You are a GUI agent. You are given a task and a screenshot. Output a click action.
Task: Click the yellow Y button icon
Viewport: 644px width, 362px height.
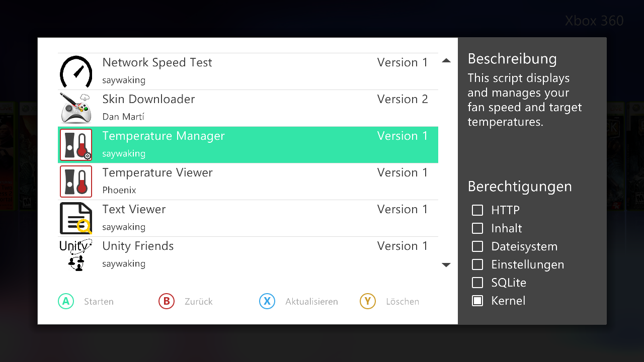click(x=368, y=301)
